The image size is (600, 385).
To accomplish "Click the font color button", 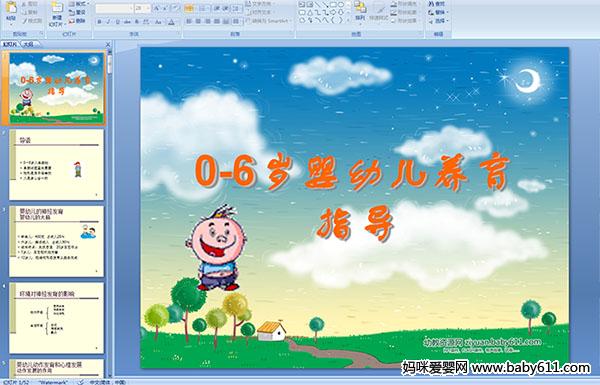I will [171, 22].
